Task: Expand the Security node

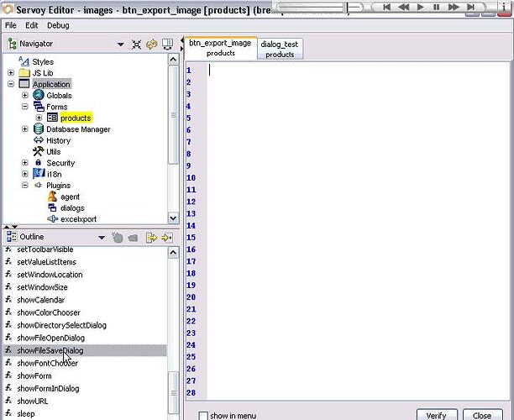Action: (x=25, y=163)
